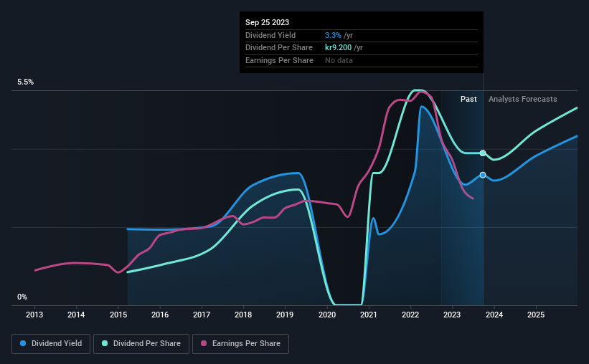Screen dimensions: 589x364
Task: Click the Past region label
Action: point(468,99)
